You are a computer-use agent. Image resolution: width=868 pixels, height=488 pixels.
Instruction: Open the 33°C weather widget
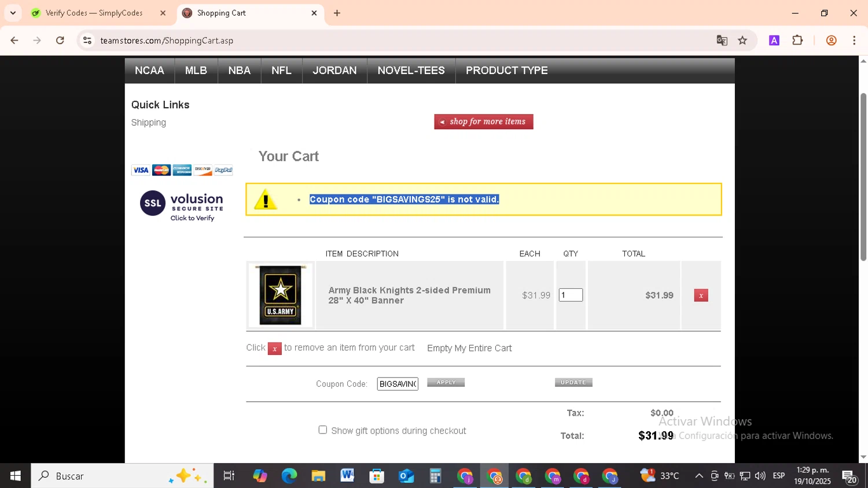660,476
